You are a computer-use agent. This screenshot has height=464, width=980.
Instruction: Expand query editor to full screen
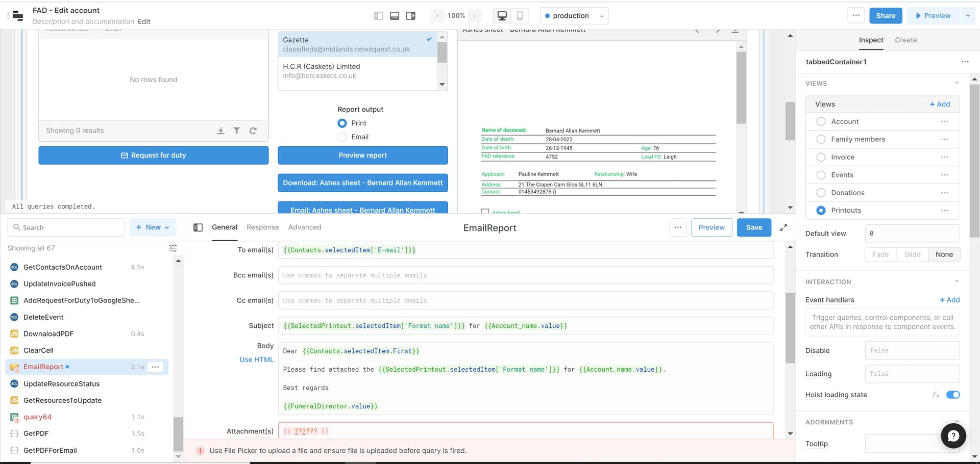click(783, 227)
